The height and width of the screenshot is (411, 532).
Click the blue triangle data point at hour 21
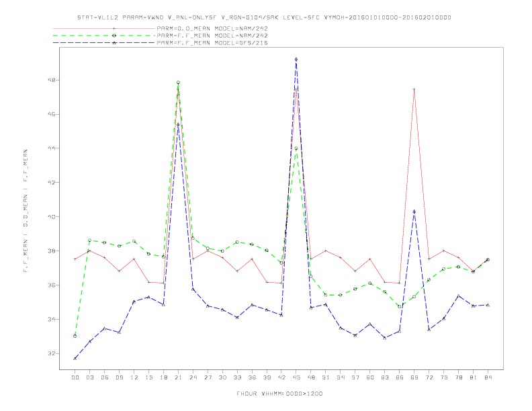pyautogui.click(x=178, y=124)
